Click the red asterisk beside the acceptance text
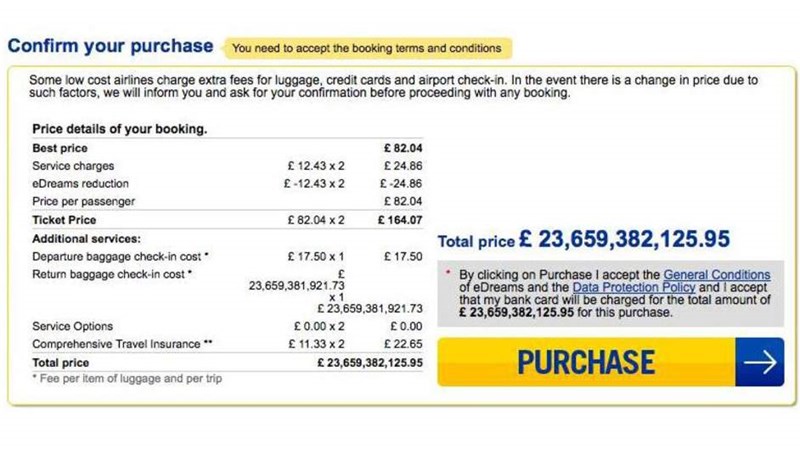Viewport: 800px width, 450px height. 449,274
